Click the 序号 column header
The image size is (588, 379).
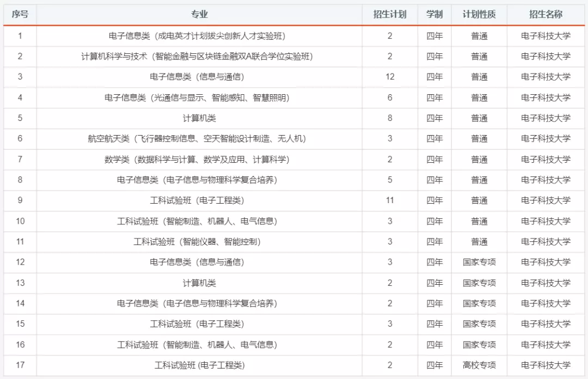19,15
